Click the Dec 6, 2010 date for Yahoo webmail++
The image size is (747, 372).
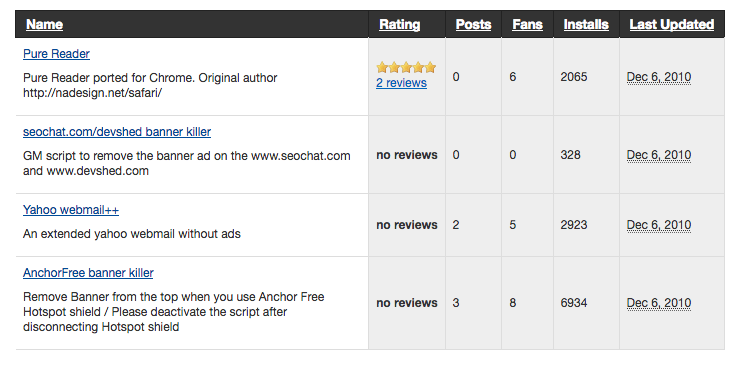pos(659,225)
